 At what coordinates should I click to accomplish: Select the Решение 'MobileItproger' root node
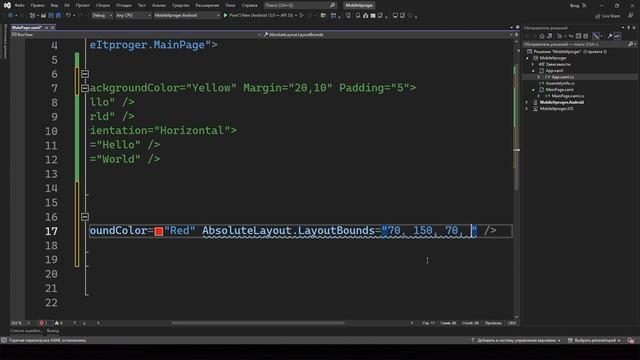point(568,52)
